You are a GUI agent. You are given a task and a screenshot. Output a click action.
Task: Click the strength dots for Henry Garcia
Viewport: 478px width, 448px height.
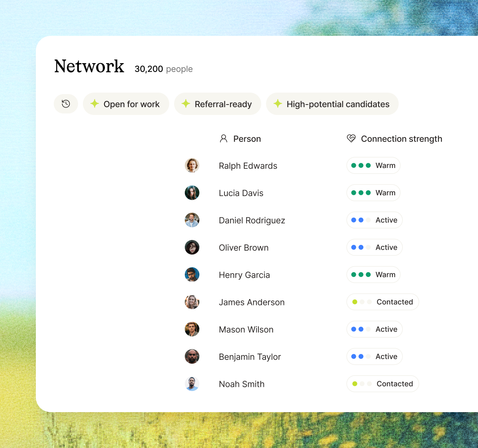[361, 274]
